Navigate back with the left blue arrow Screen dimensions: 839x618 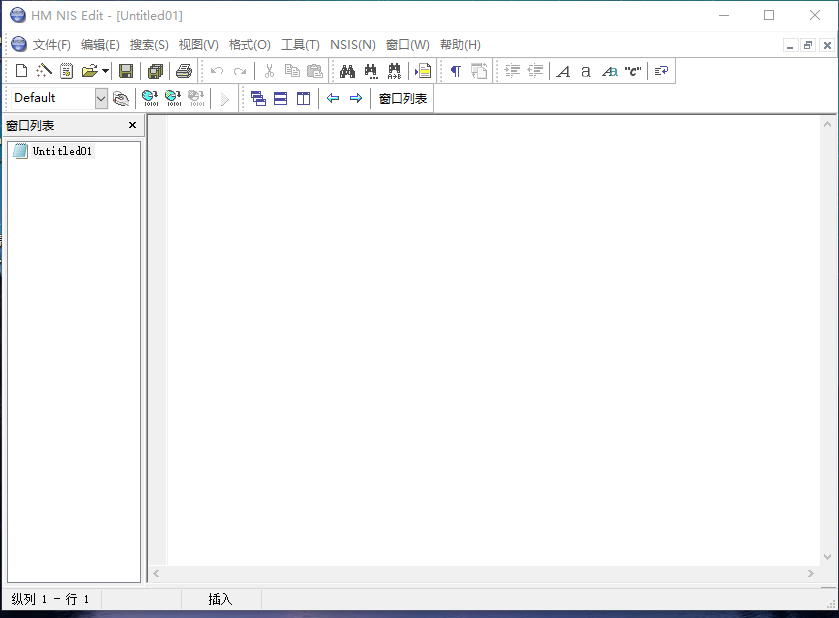333,98
